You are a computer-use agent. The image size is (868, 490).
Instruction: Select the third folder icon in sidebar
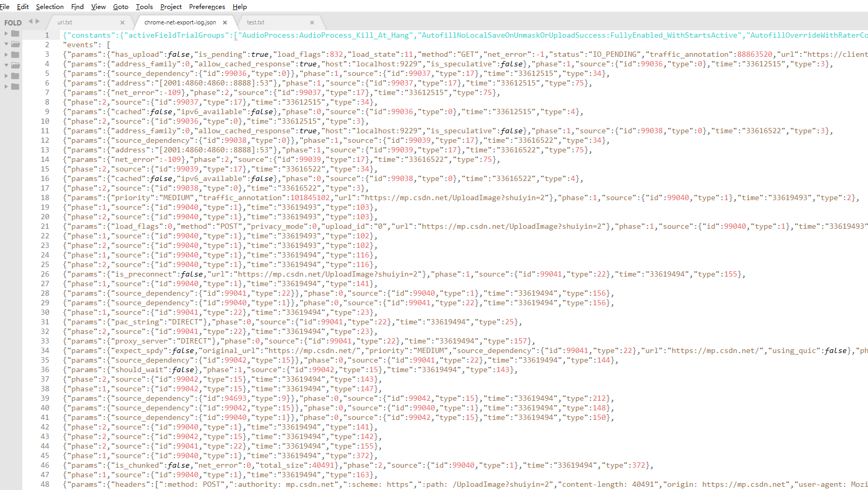point(15,55)
